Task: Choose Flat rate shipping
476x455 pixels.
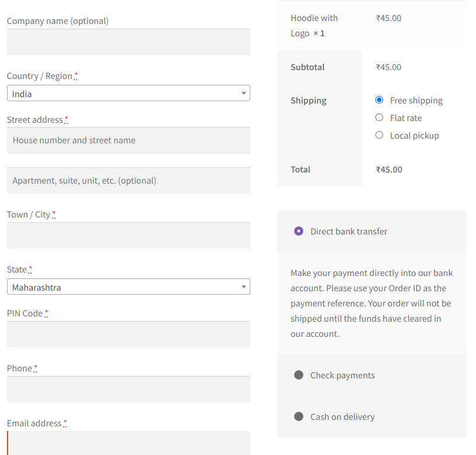Action: [x=379, y=118]
